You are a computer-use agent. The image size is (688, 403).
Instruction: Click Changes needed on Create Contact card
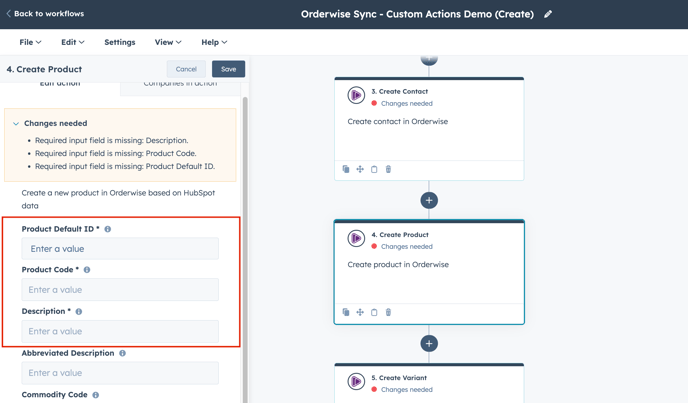click(407, 104)
